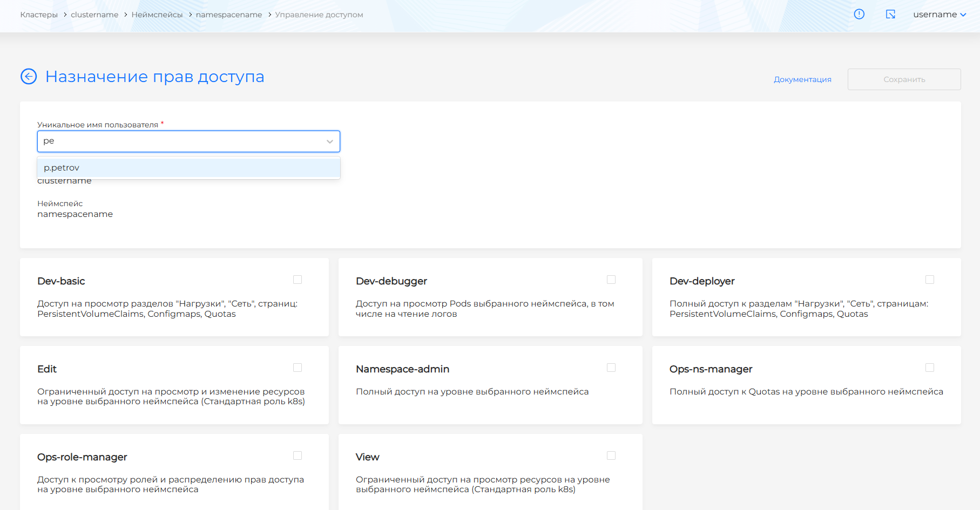Click the external window icon in header

[890, 15]
